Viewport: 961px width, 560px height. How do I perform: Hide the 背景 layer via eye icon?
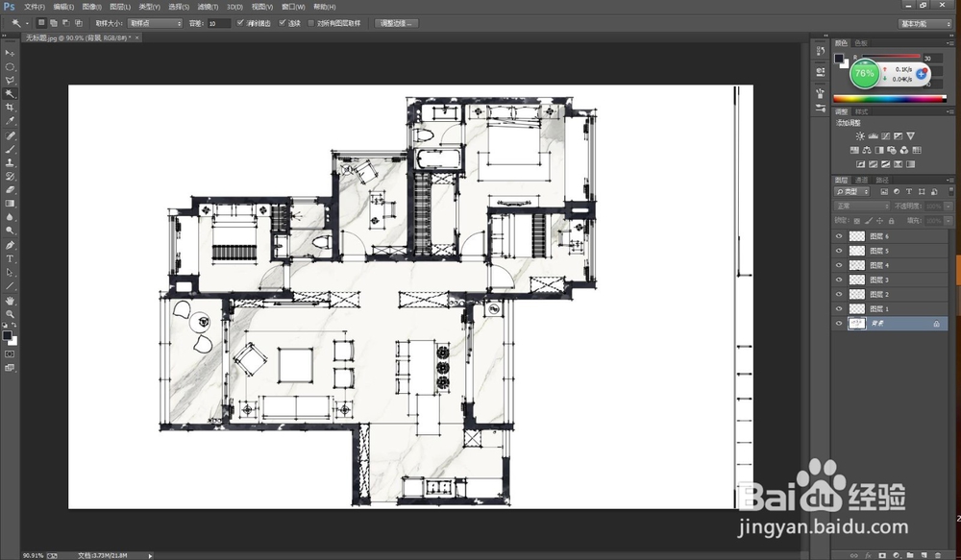pyautogui.click(x=839, y=324)
